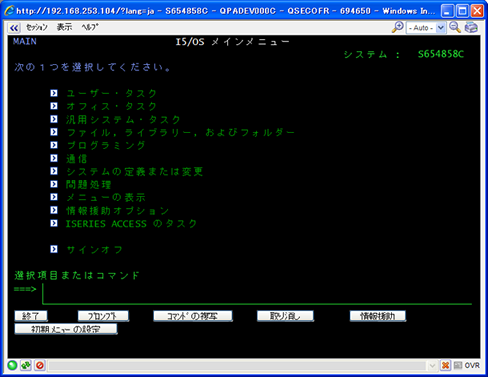Click the double-chevron collapse icon in toolbar

(14, 28)
